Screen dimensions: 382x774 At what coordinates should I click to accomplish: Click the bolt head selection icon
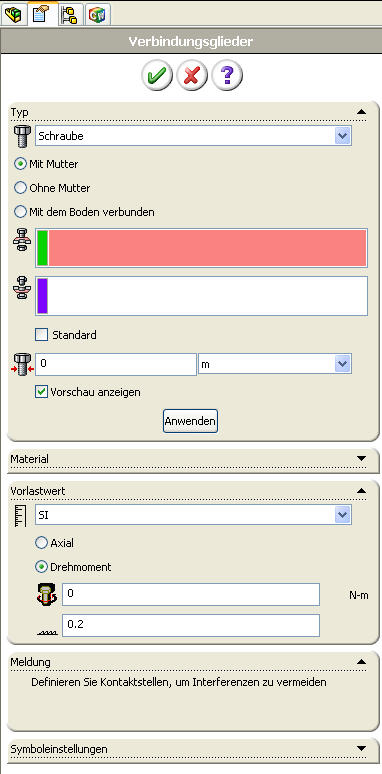[x=22, y=240]
